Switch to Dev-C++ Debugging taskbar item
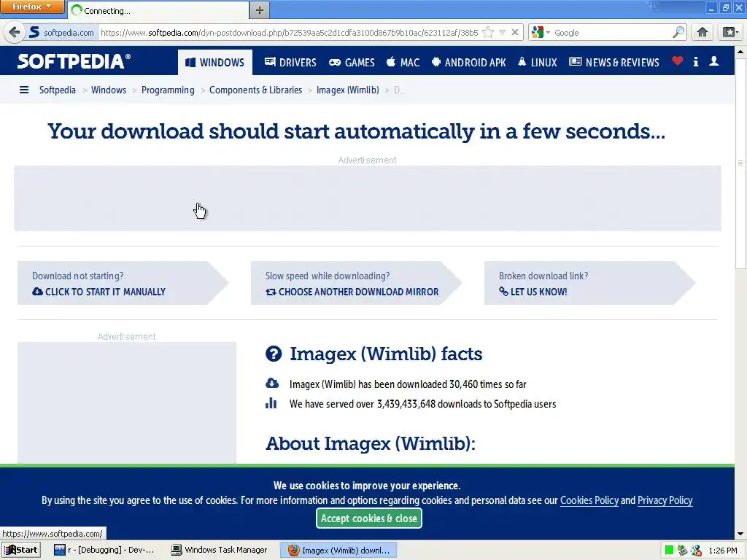 [x=105, y=550]
